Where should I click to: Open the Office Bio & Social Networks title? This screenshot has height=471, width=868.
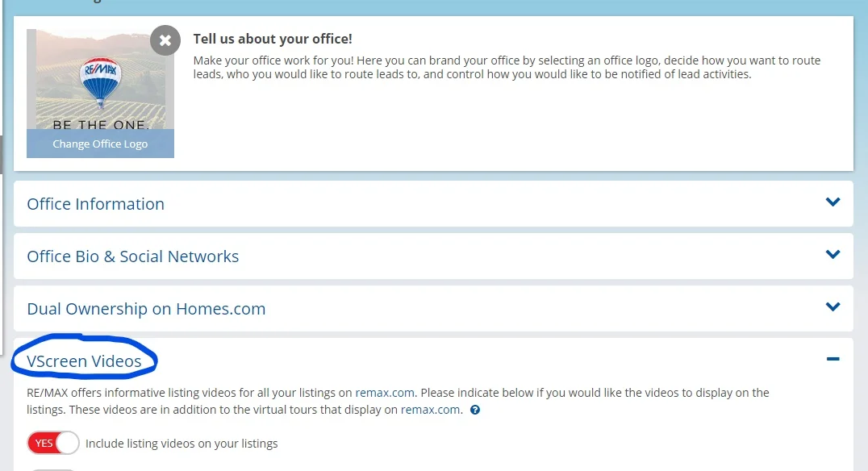click(133, 256)
